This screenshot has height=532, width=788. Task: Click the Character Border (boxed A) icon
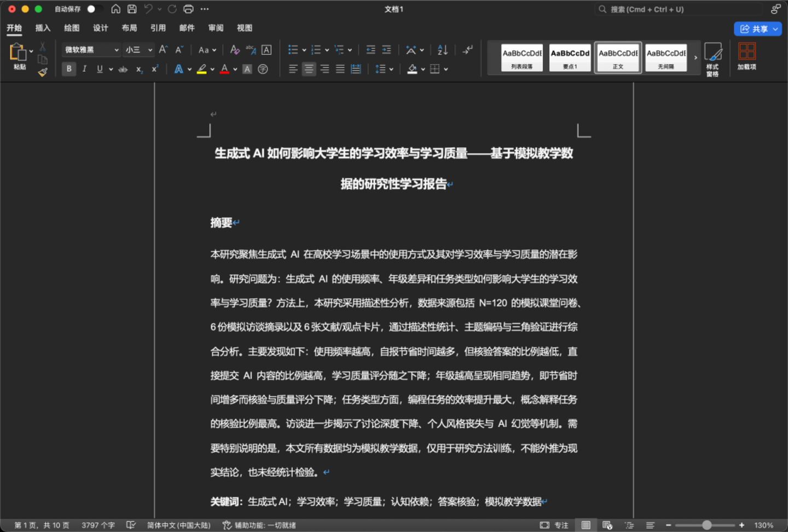tap(266, 50)
